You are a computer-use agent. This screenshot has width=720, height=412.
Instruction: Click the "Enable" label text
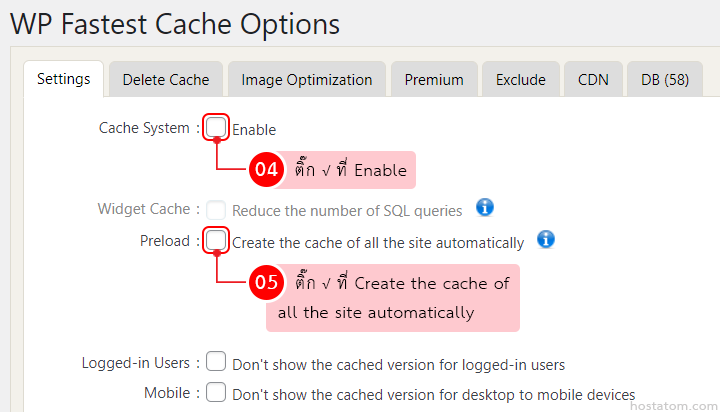pyautogui.click(x=254, y=129)
